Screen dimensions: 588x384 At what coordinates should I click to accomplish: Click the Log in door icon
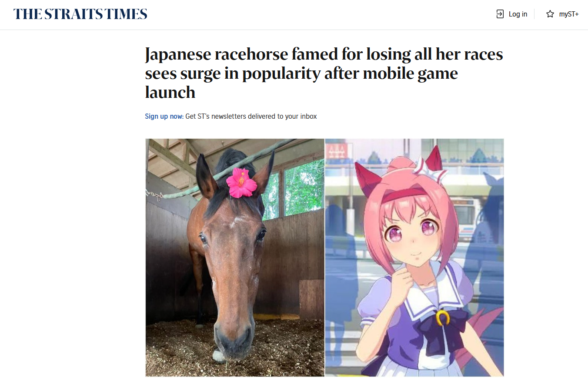tap(500, 14)
